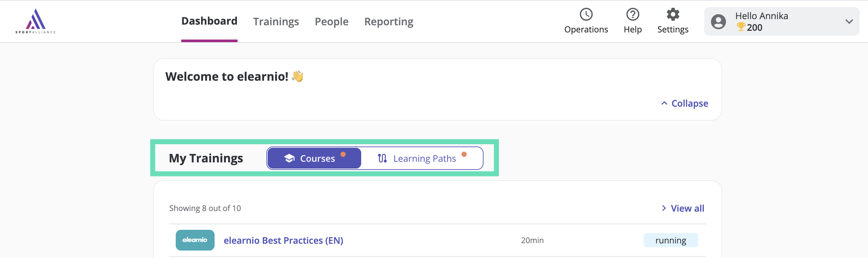Screen dimensions: 868x258
Task: Open the People tab
Action: pyautogui.click(x=331, y=22)
